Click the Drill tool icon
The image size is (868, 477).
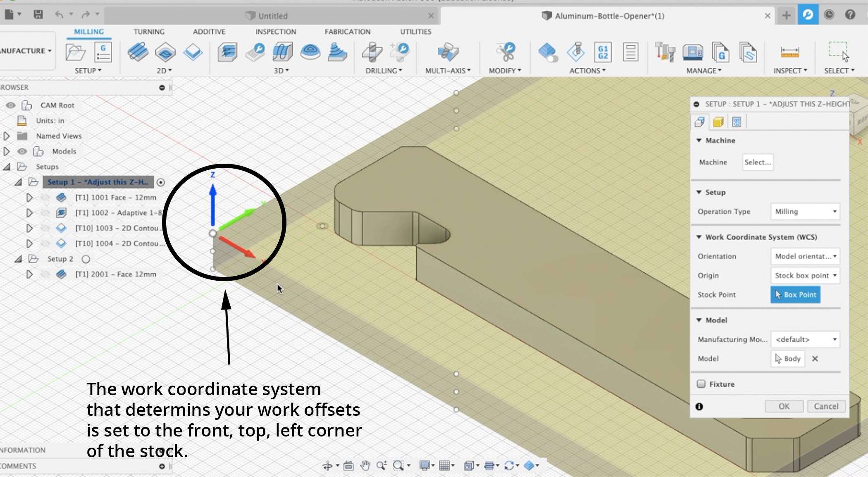[x=372, y=52]
